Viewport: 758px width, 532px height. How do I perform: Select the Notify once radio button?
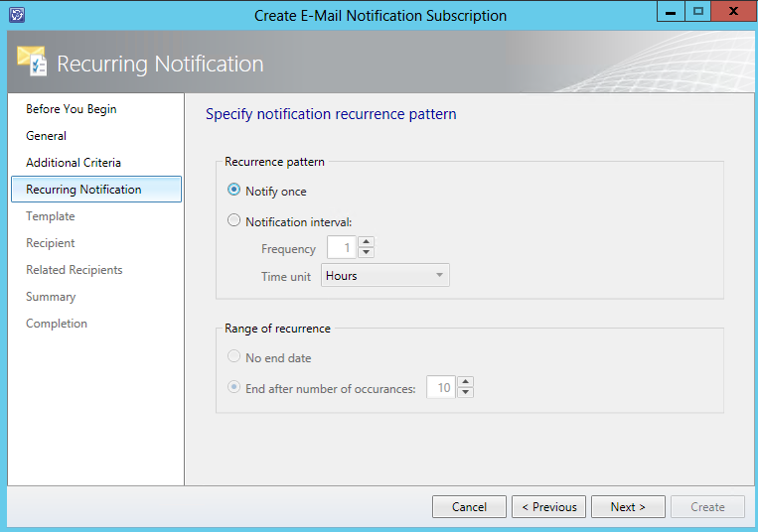tap(233, 190)
